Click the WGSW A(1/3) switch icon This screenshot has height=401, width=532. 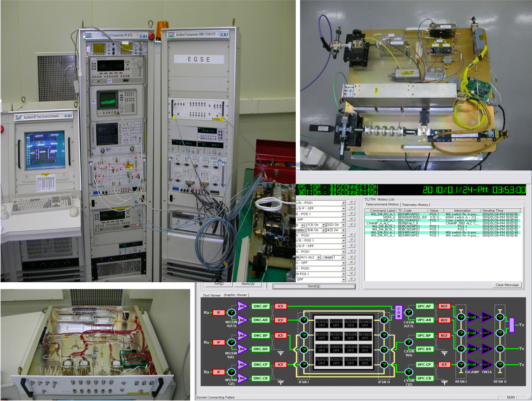tap(231, 313)
